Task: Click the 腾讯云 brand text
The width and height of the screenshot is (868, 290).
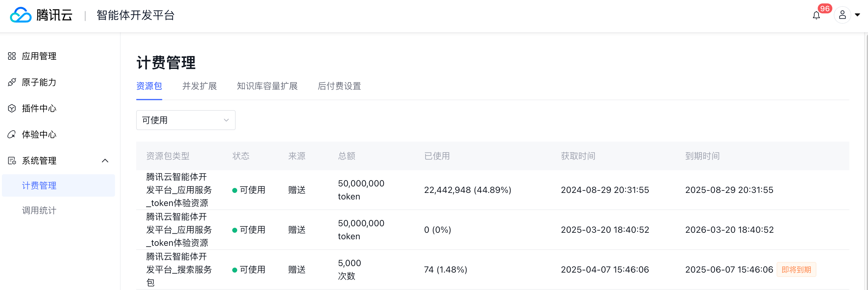Action: tap(54, 15)
